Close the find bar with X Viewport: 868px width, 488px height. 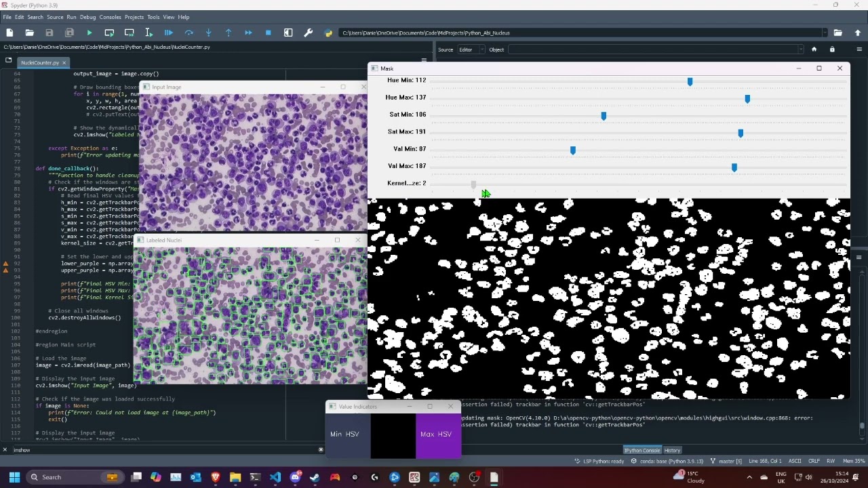[x=5, y=450]
